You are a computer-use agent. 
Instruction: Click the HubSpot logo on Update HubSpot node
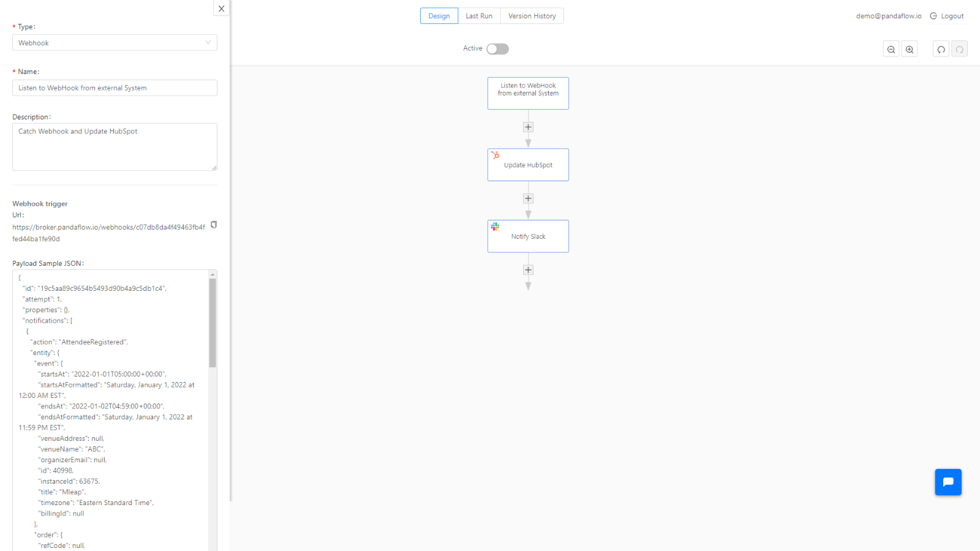495,154
